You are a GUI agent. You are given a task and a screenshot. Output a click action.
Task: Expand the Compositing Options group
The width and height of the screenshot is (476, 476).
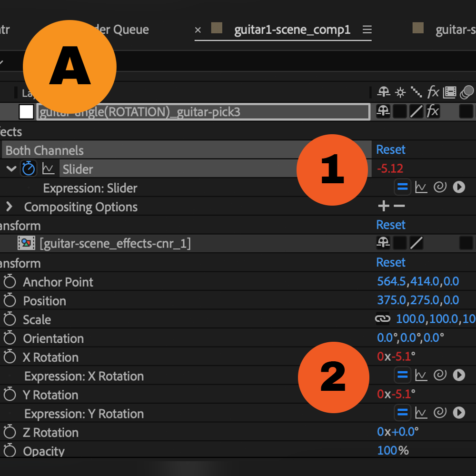click(x=9, y=207)
